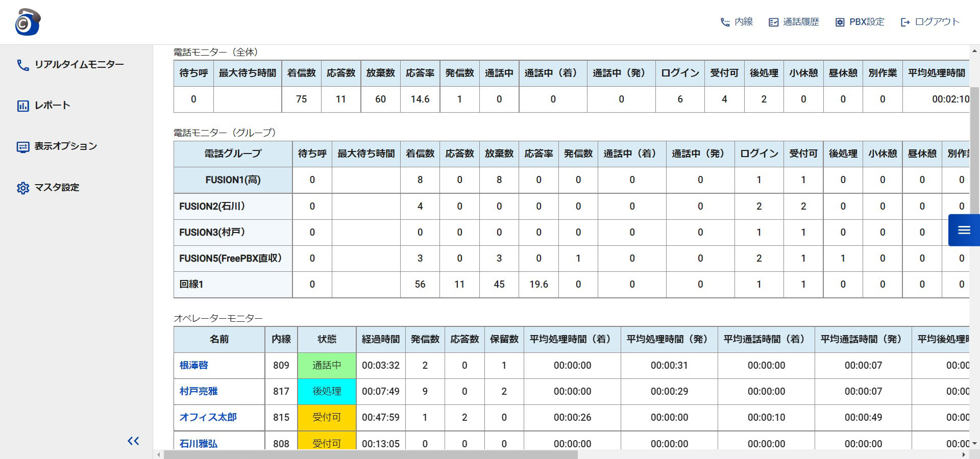This screenshot has width=980, height=459.
Task: Open operator 根澤啓 link
Action: (x=193, y=365)
